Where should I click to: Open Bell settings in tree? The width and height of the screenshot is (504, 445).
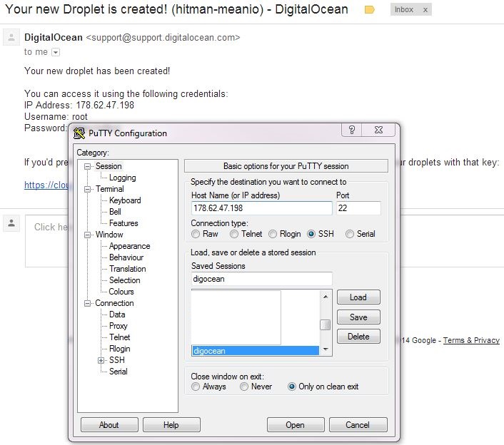(115, 212)
